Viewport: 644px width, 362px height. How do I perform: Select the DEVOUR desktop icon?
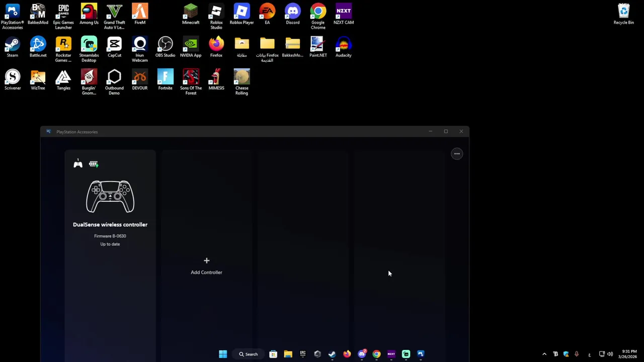140,79
